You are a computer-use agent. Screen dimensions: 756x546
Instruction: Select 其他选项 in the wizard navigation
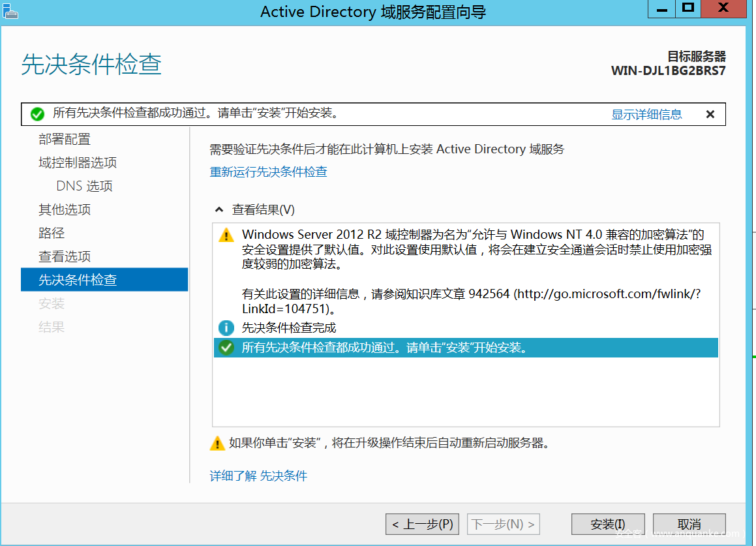tap(65, 209)
